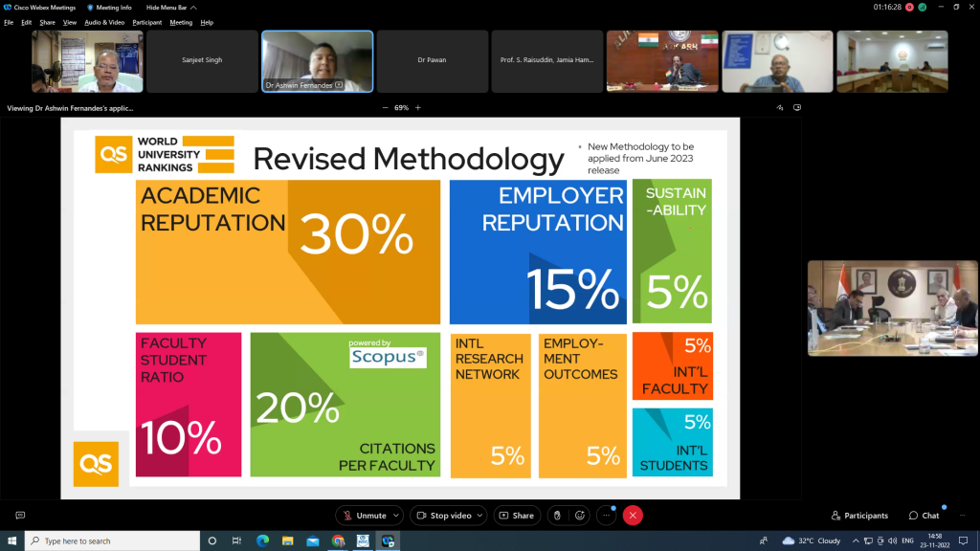The width and height of the screenshot is (980, 551).
Task: Select Sanjeet Singh participant tile
Action: pyautogui.click(x=202, y=61)
